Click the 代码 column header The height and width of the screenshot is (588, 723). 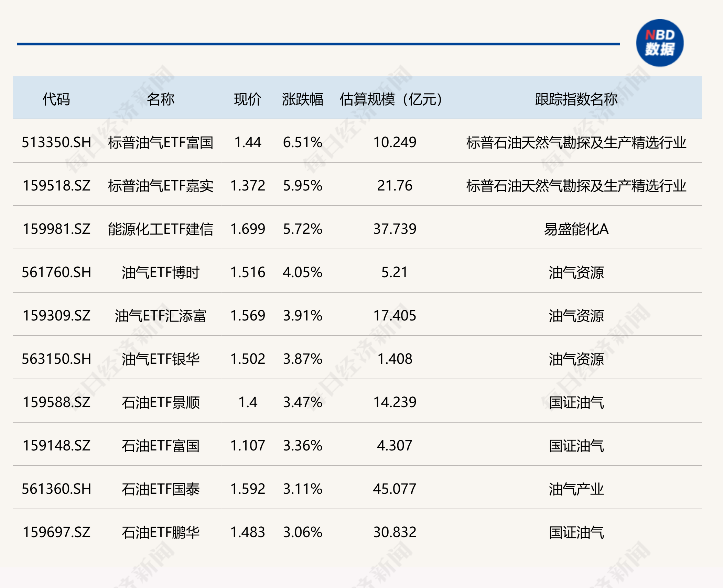coord(56,99)
